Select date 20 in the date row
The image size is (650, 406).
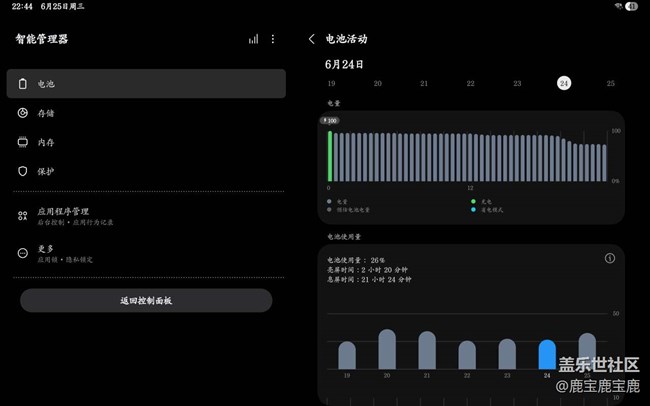(378, 84)
